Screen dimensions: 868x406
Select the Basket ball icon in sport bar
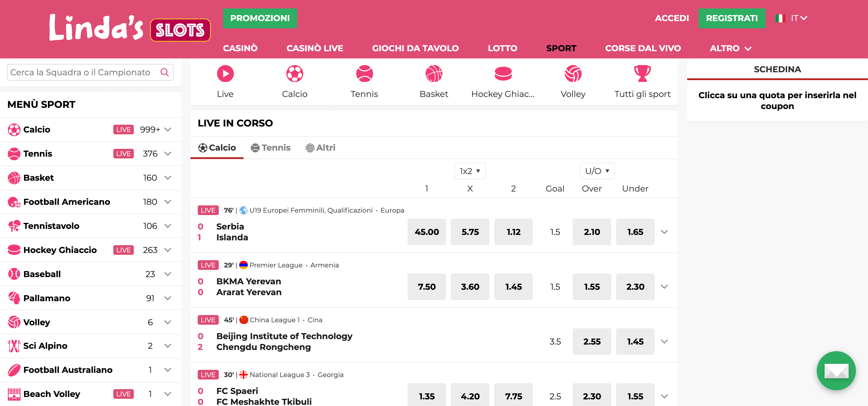[x=434, y=74]
